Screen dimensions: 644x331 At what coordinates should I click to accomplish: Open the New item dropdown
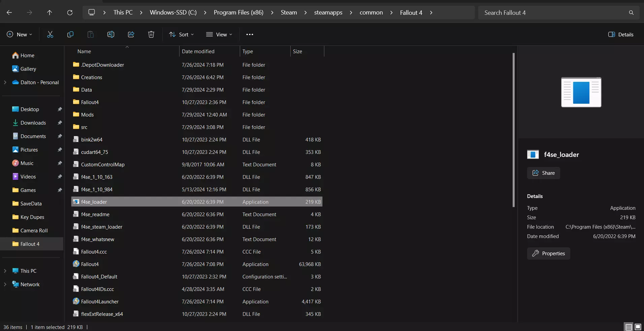(20, 34)
